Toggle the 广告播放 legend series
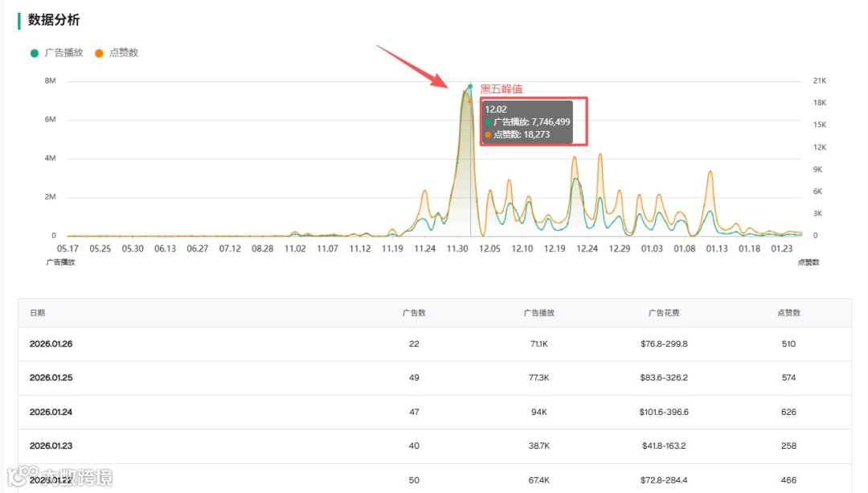The height and width of the screenshot is (493, 868). pyautogui.click(x=56, y=52)
